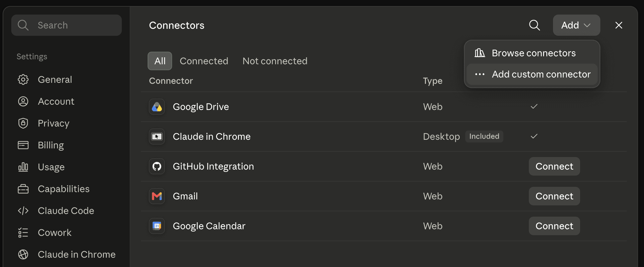This screenshot has width=644, height=267.
Task: Open General settings gear icon
Action: pos(23,80)
